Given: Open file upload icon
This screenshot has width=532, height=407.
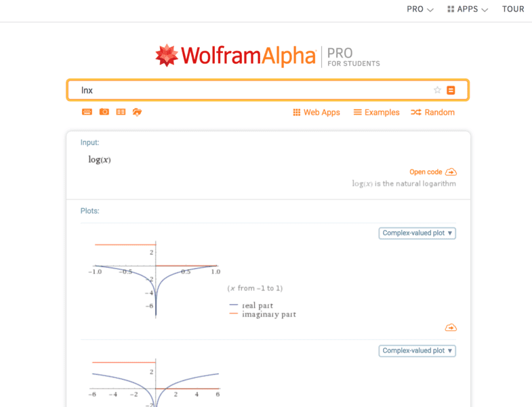Looking at the screenshot, I should 137,112.
